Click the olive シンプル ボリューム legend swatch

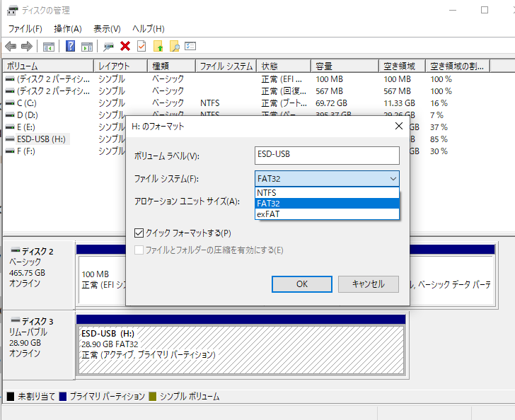tap(152, 397)
